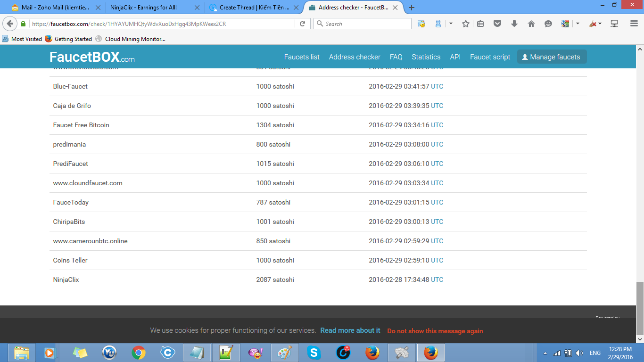Click the UTC link in NinjaClix row

tap(437, 280)
